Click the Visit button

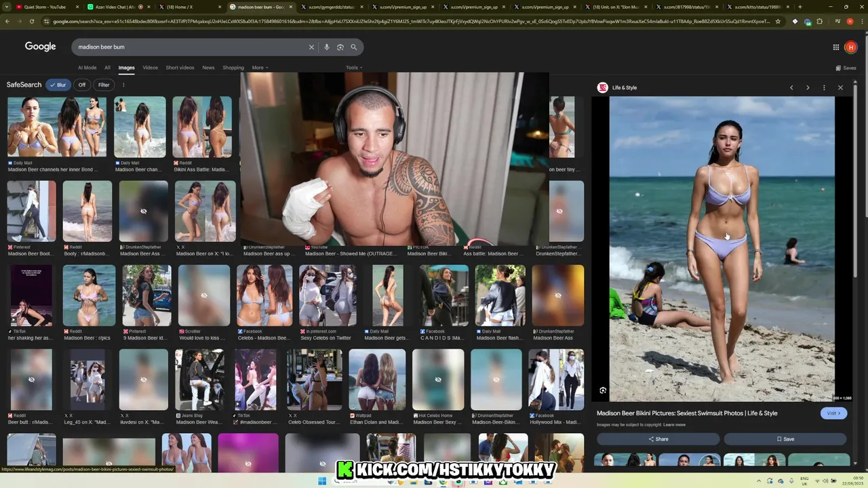(x=833, y=413)
